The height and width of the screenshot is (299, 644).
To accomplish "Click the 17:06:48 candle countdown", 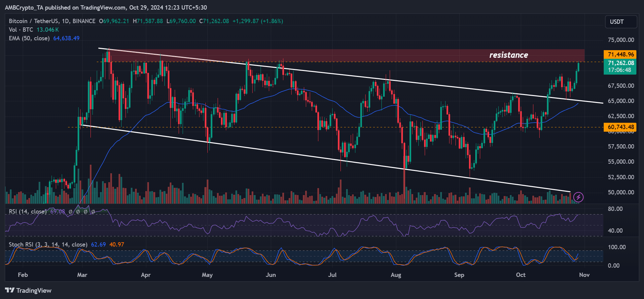I will tap(620, 70).
